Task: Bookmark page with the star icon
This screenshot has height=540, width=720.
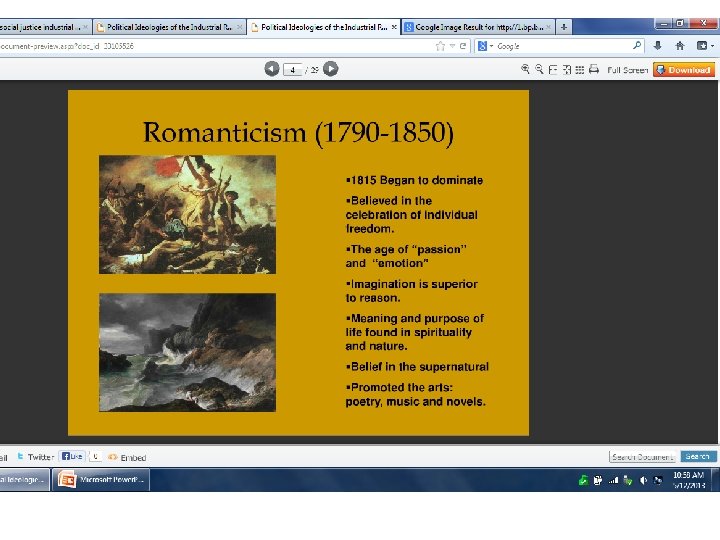Action: click(x=440, y=46)
